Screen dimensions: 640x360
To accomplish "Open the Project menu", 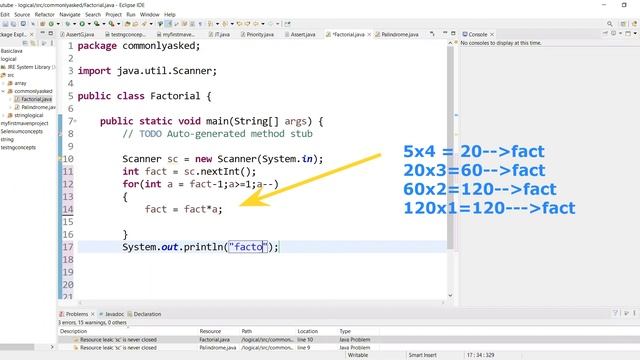I will click(113, 15).
